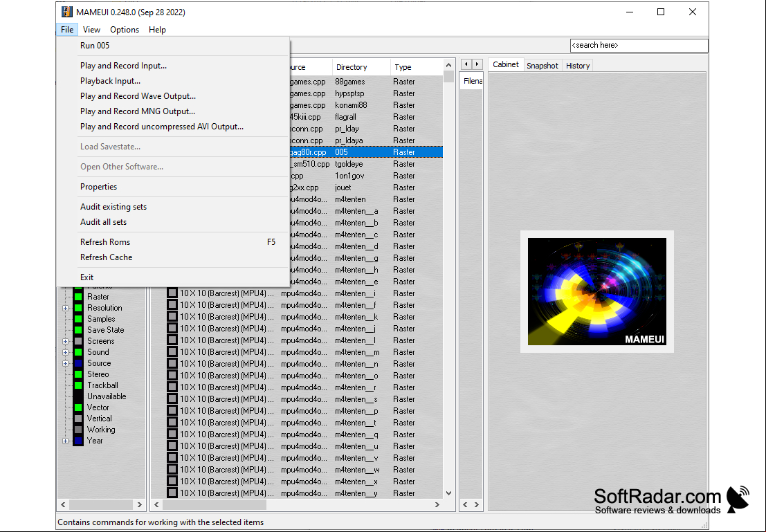
Task: Switch to the Snapshot tab
Action: [542, 66]
